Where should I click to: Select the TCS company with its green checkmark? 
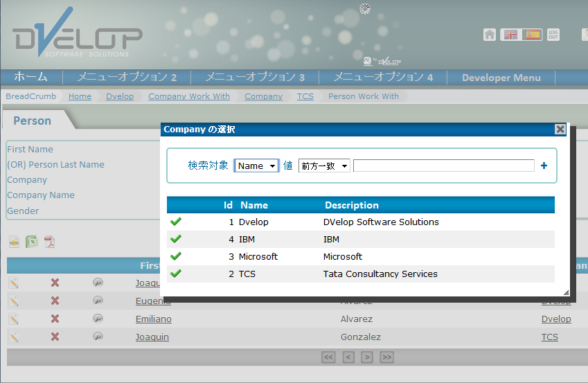(x=176, y=274)
